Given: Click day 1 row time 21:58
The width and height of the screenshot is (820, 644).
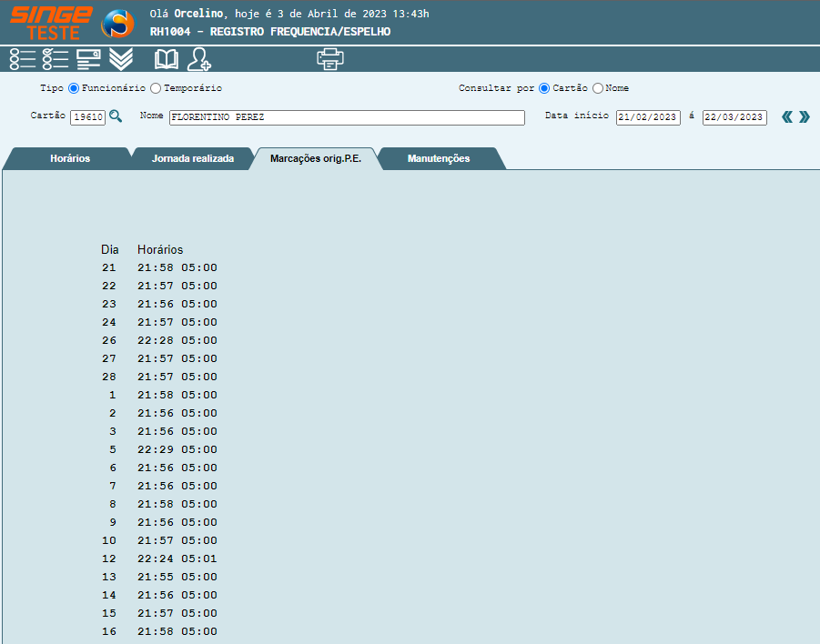Looking at the screenshot, I should click(x=156, y=395).
